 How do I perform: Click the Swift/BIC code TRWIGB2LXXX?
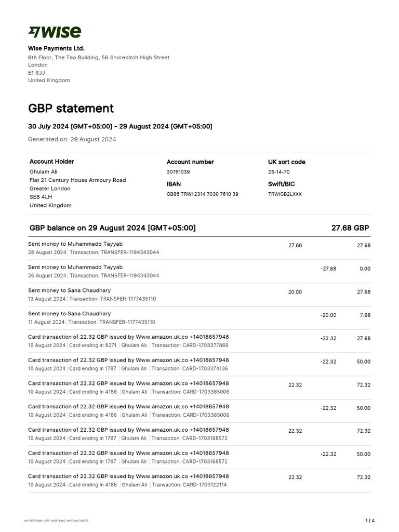[285, 194]
